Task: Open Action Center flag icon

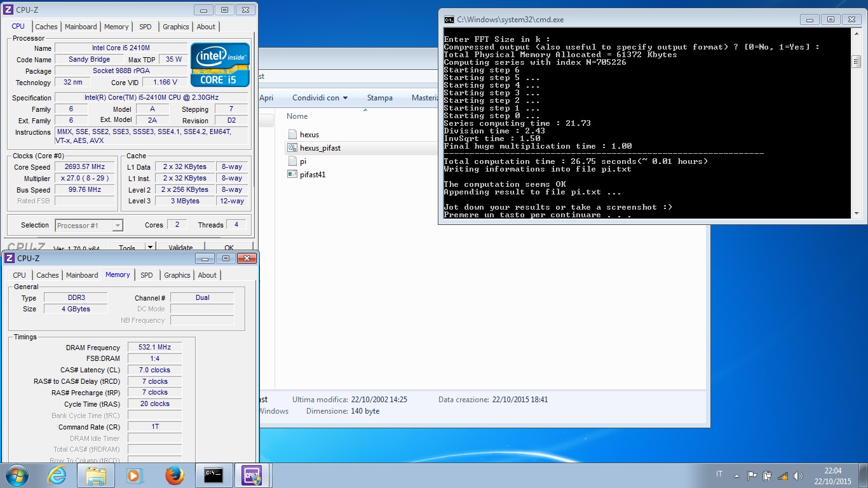Action: point(752,475)
